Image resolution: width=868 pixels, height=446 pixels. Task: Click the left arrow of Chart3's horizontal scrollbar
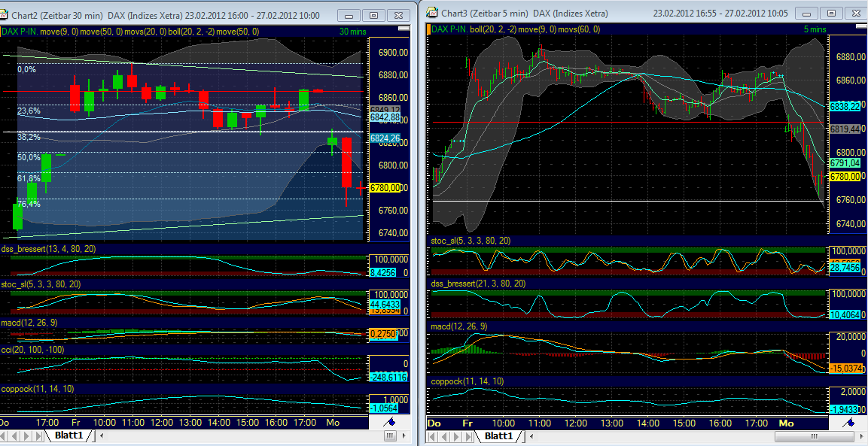click(530, 435)
